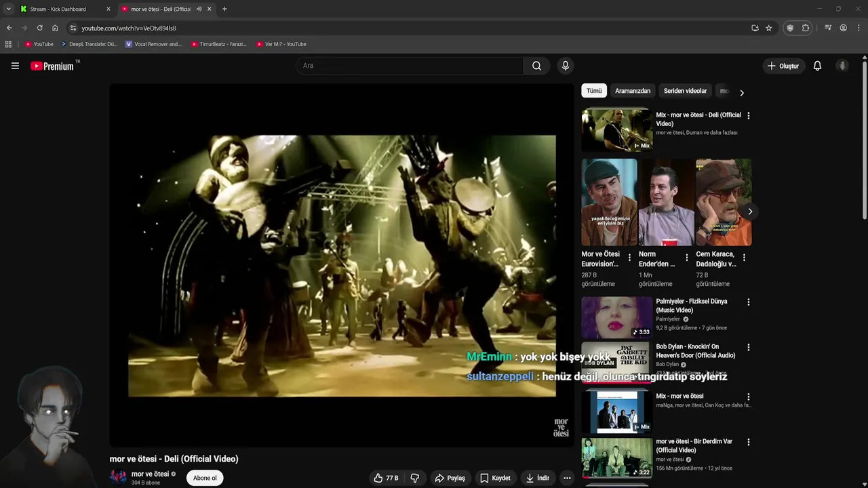Go back with browser back arrow
This screenshot has width=868, height=488.
(x=9, y=28)
